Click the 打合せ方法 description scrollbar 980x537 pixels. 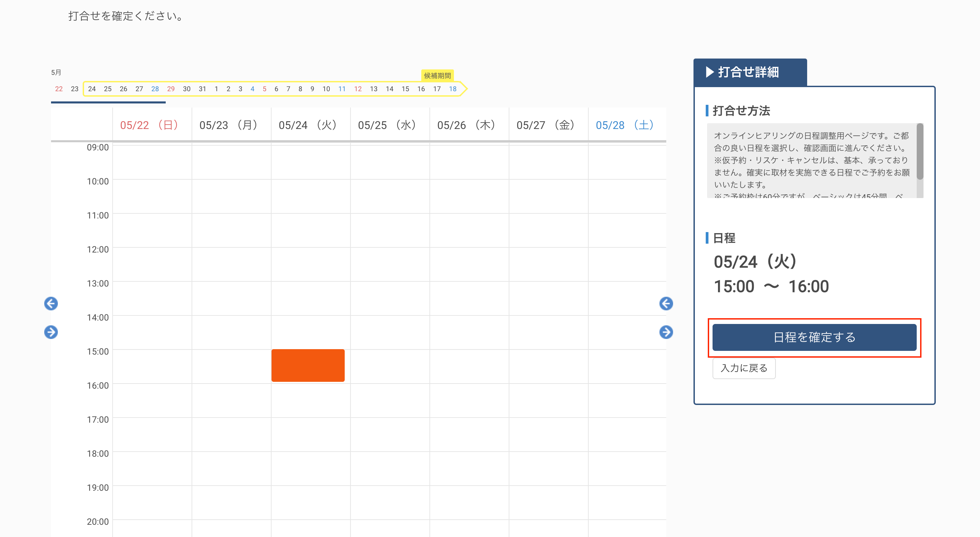pyautogui.click(x=919, y=152)
